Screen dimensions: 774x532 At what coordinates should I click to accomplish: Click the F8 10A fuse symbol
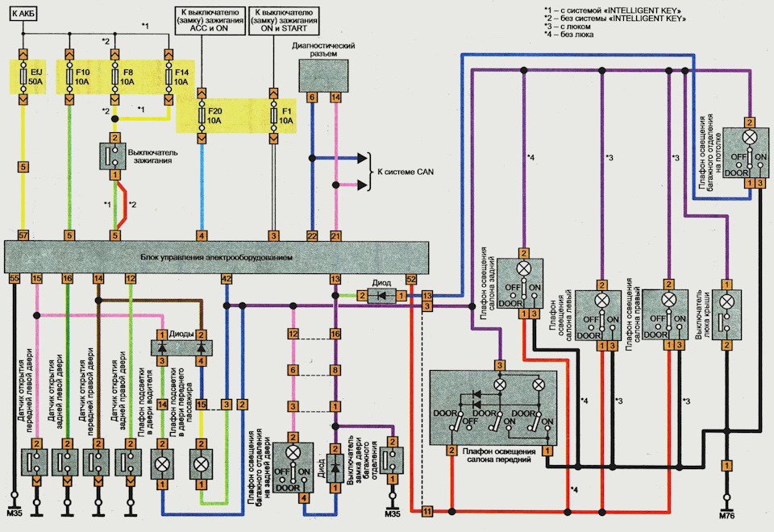tap(114, 77)
